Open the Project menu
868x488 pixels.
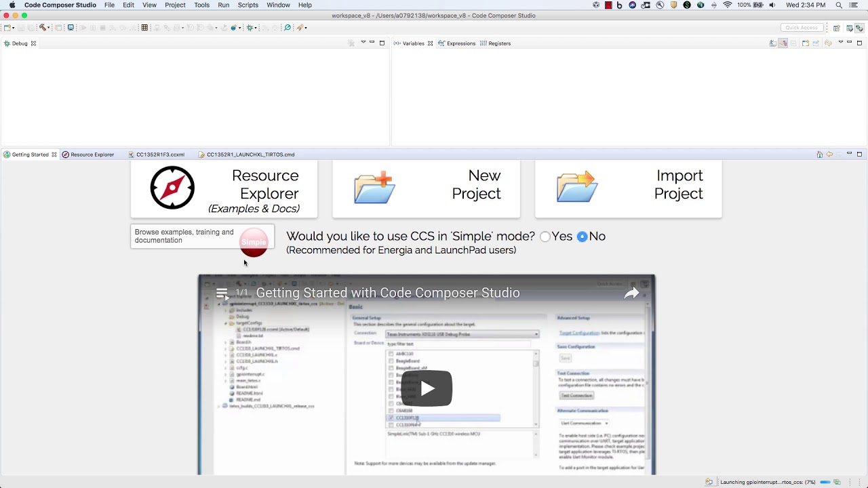pyautogui.click(x=175, y=5)
